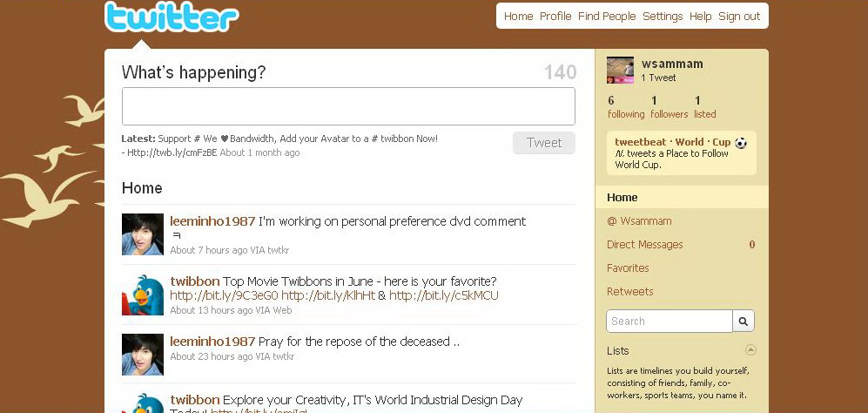
Task: Click the Tweet button
Action: click(543, 143)
